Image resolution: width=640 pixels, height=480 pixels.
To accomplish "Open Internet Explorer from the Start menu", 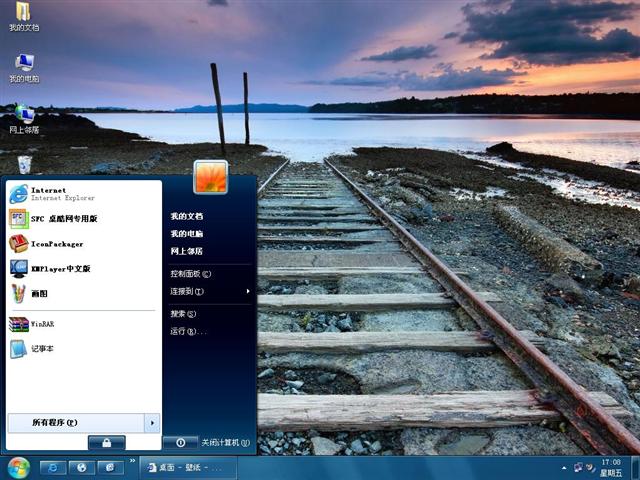I will pyautogui.click(x=48, y=194).
